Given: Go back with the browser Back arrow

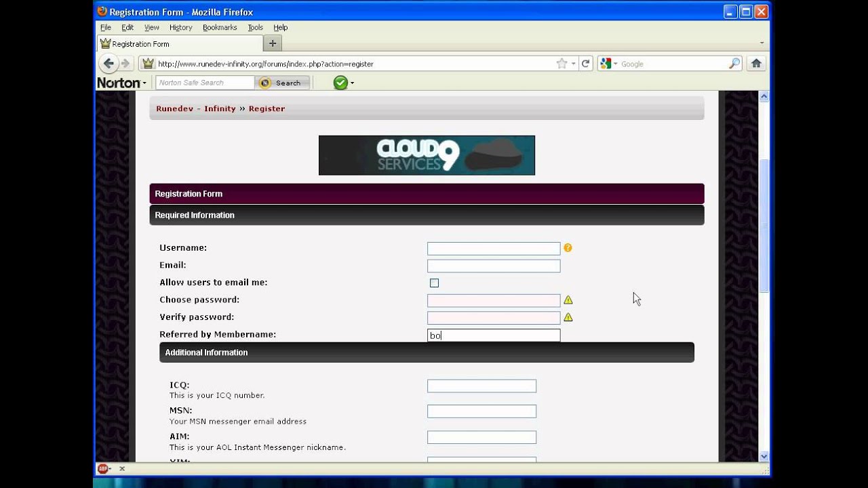Looking at the screenshot, I should pyautogui.click(x=108, y=64).
